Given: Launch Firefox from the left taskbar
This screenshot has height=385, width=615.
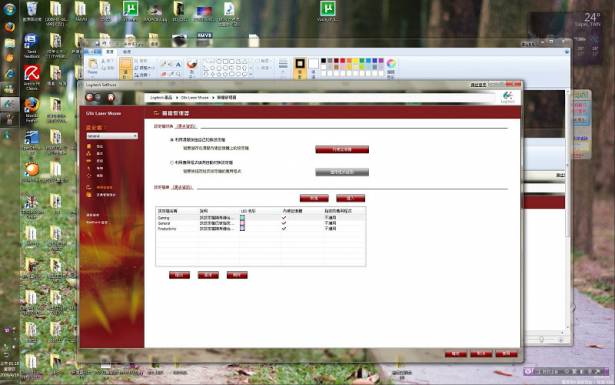Looking at the screenshot, I should point(9,27).
